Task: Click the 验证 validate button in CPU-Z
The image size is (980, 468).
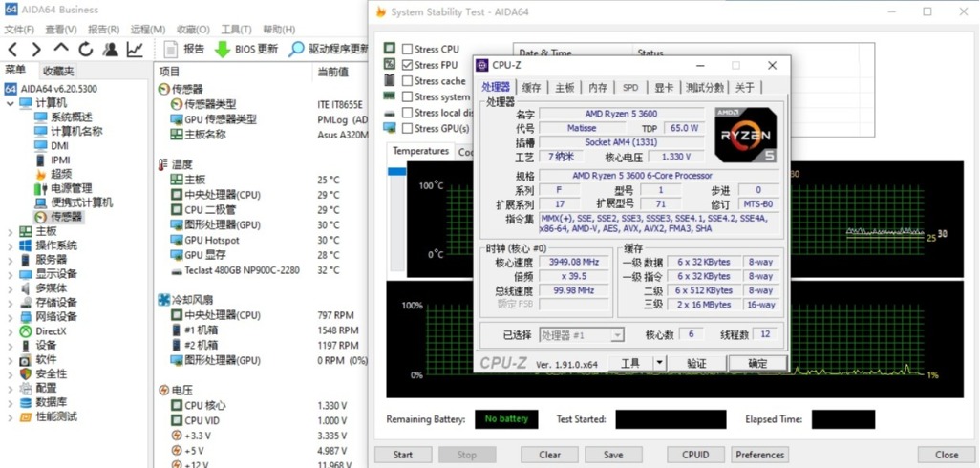Action: 697,363
